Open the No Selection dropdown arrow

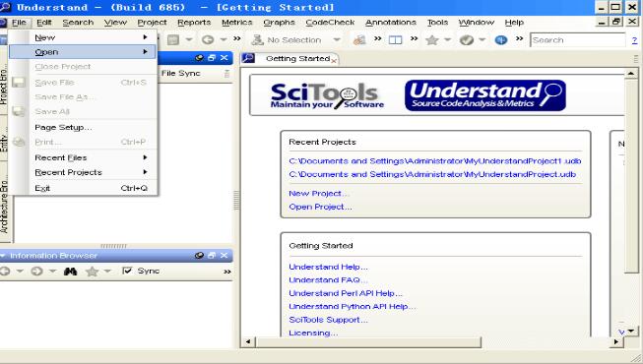[337, 39]
